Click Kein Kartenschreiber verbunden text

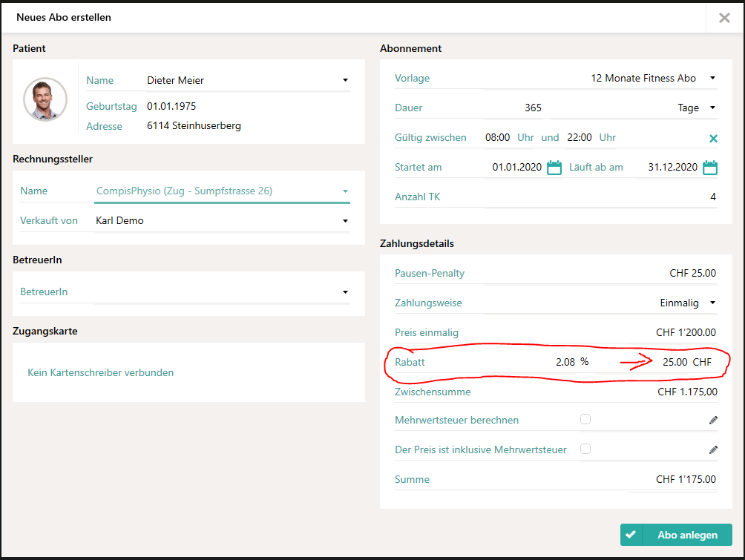coord(101,373)
